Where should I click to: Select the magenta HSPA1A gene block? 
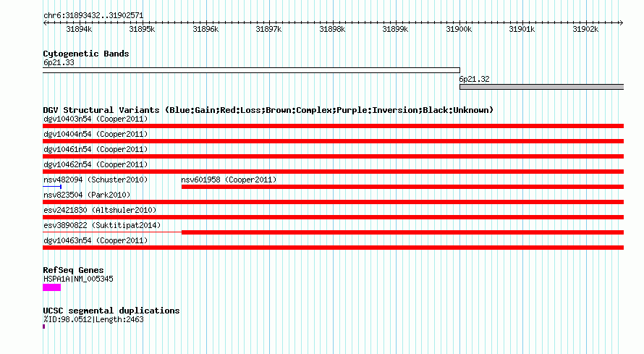coord(52,287)
